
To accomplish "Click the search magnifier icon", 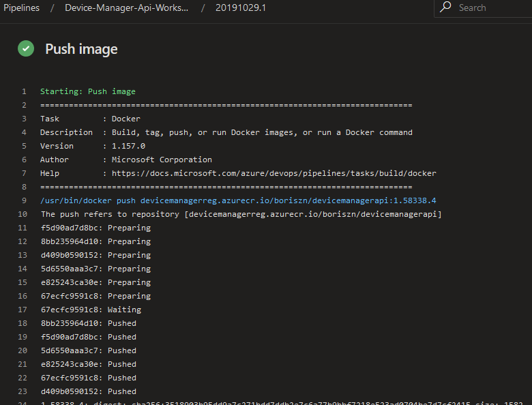I will tap(446, 7).
